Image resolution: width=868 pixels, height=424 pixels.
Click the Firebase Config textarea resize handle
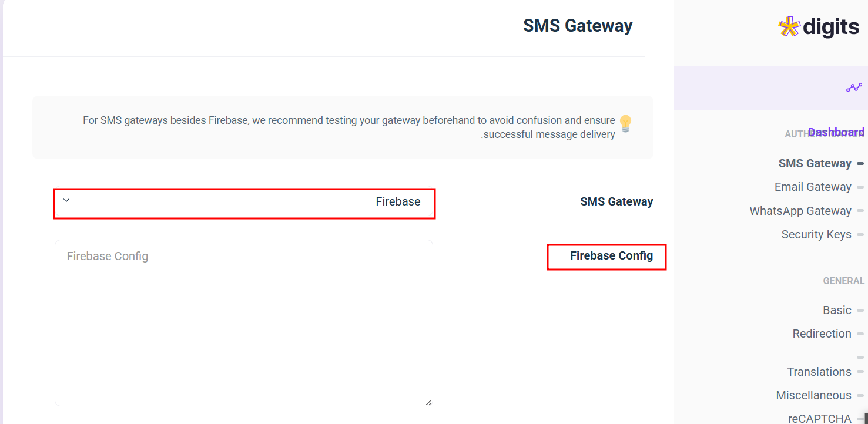[428, 402]
